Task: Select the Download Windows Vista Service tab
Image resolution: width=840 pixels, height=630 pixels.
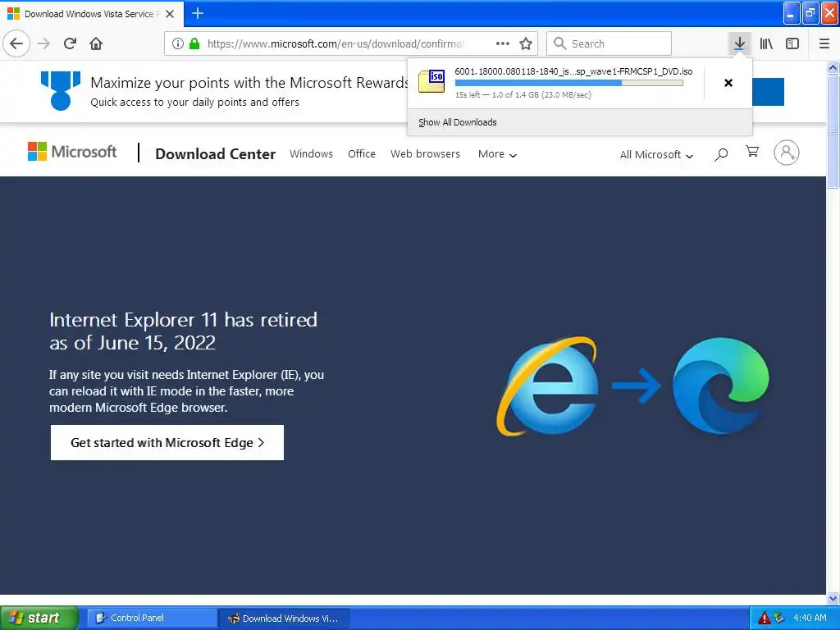Action: (92, 14)
